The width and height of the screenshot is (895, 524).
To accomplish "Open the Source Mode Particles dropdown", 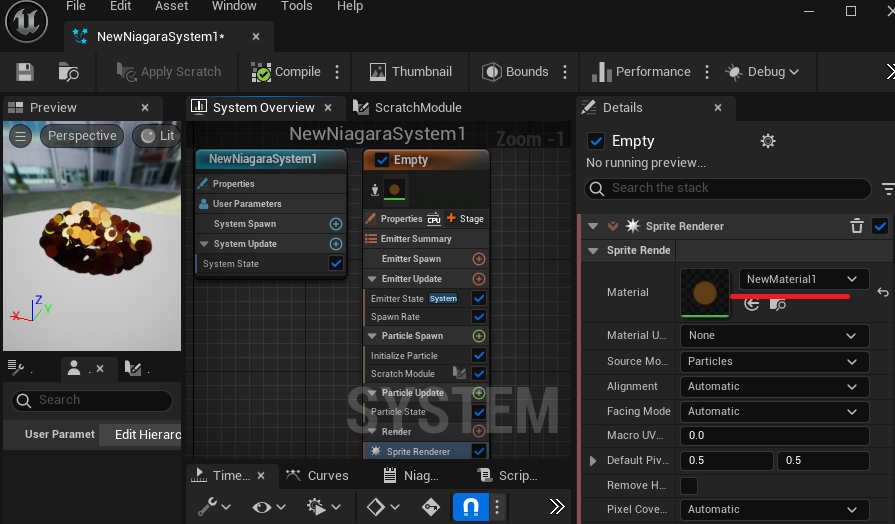I will pyautogui.click(x=775, y=361).
